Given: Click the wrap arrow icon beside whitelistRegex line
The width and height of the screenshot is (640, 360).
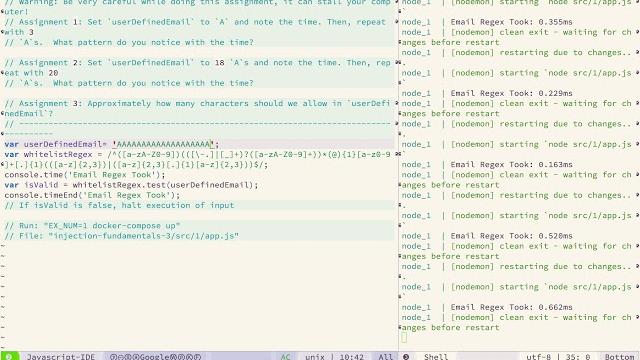Looking at the screenshot, I should (398, 154).
